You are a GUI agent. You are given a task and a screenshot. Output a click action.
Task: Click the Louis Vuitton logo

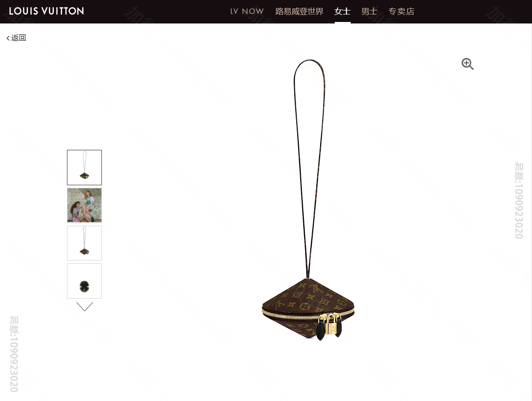click(x=46, y=11)
